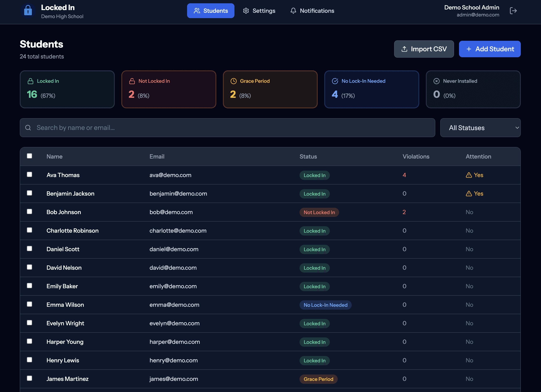Check the checkbox for Emma Wilson's row
The width and height of the screenshot is (541, 392).
point(29,304)
